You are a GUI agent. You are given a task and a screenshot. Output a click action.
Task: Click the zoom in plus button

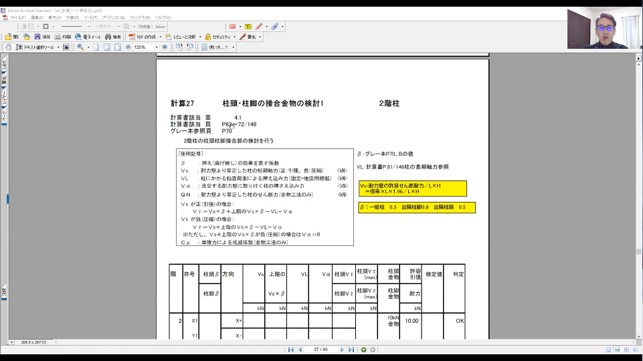tap(165, 47)
